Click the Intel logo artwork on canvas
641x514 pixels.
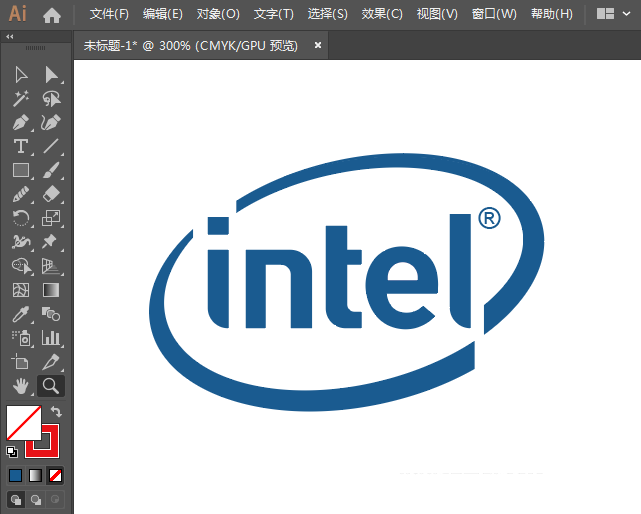347,282
